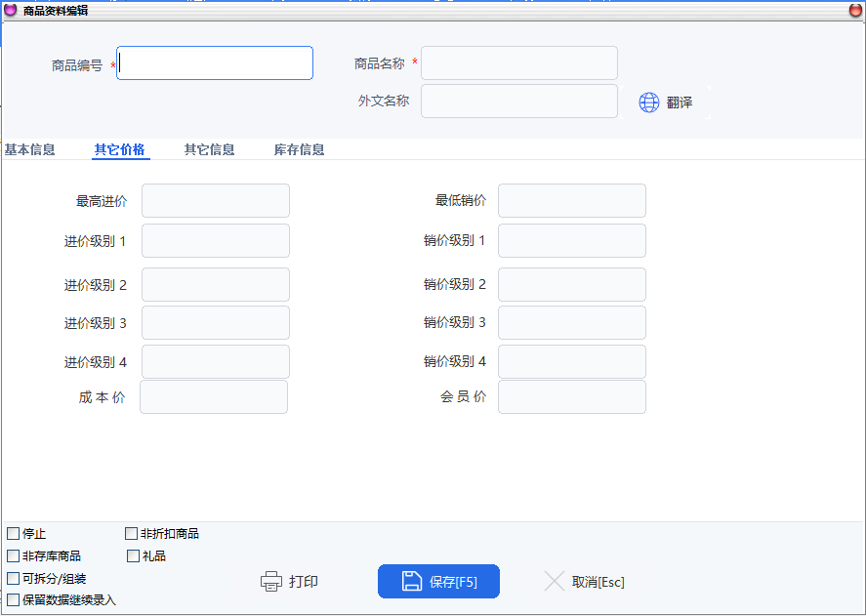Click the printer icon
The width and height of the screenshot is (866, 616).
[x=271, y=582]
